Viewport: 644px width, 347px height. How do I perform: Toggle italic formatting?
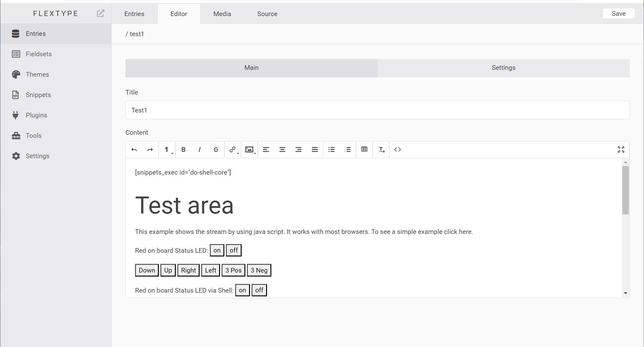point(200,150)
